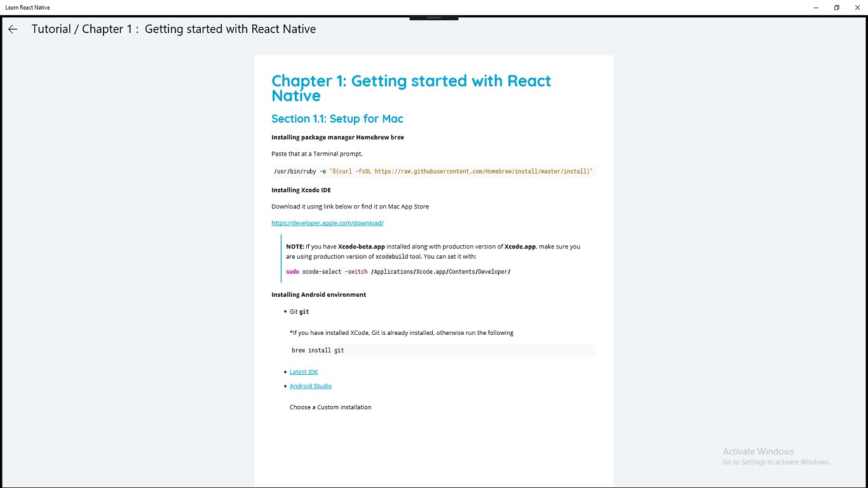This screenshot has height=488, width=868.
Task: Click the Git bullet list item
Action: coord(299,312)
